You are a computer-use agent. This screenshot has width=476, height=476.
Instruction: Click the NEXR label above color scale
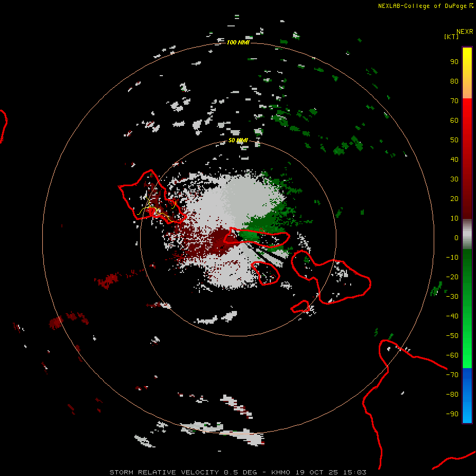coord(465,32)
